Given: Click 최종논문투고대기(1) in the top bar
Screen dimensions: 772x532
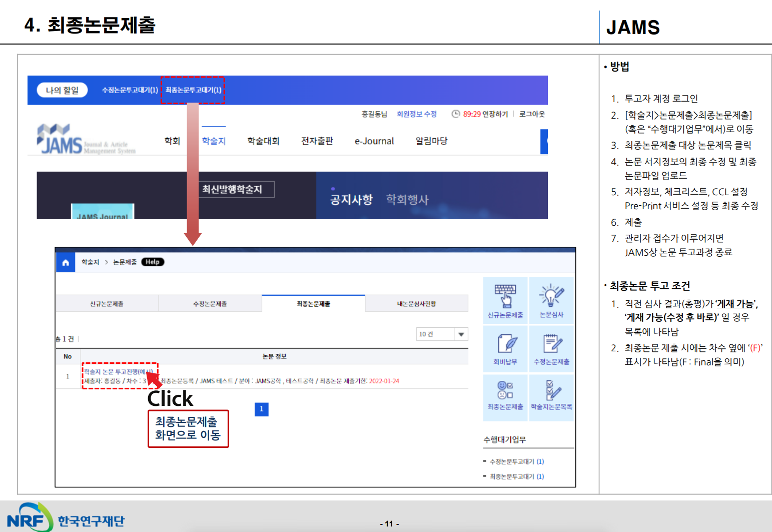Looking at the screenshot, I should (193, 90).
